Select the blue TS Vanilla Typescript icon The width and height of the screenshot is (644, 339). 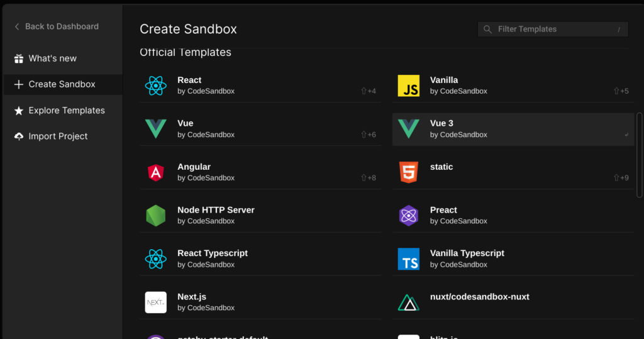tap(408, 259)
